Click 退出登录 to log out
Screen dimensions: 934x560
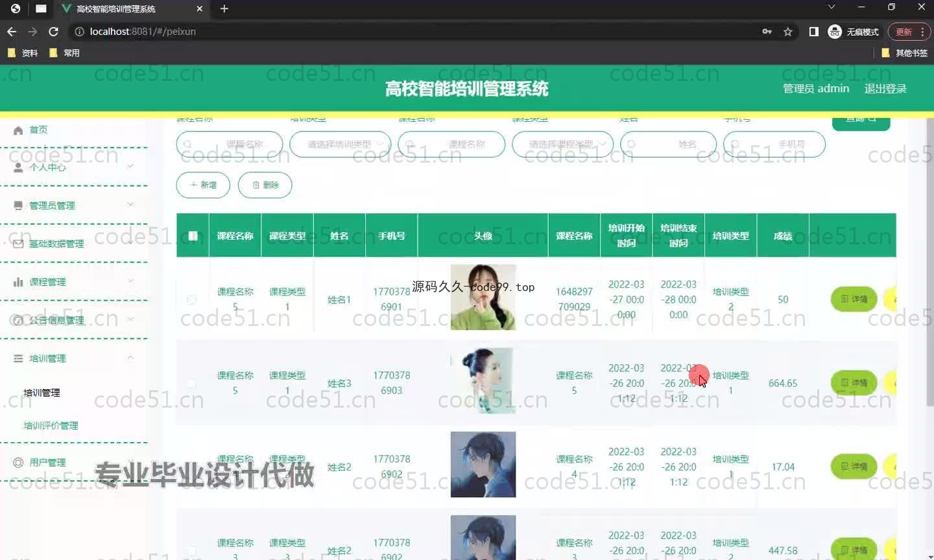tap(885, 89)
